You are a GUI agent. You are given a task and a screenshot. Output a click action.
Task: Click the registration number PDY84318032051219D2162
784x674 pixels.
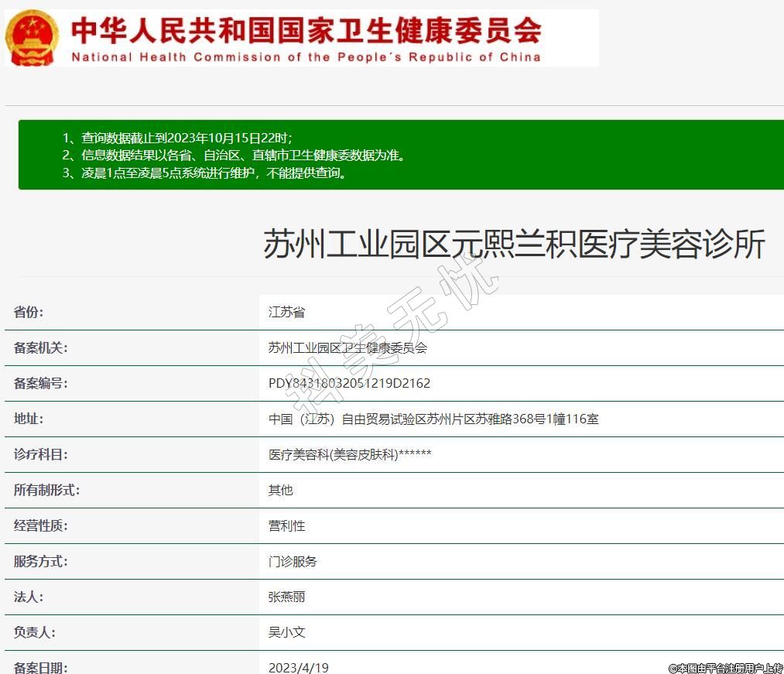pyautogui.click(x=349, y=383)
